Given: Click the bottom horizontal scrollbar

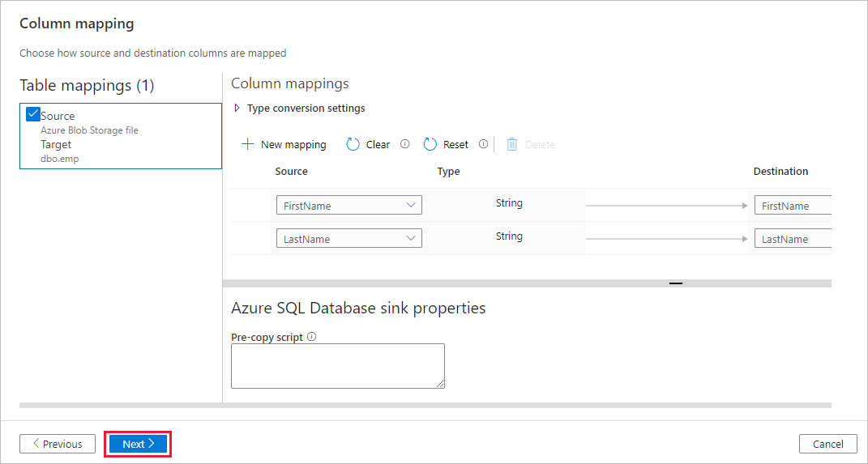Looking at the screenshot, I should click(x=425, y=405).
